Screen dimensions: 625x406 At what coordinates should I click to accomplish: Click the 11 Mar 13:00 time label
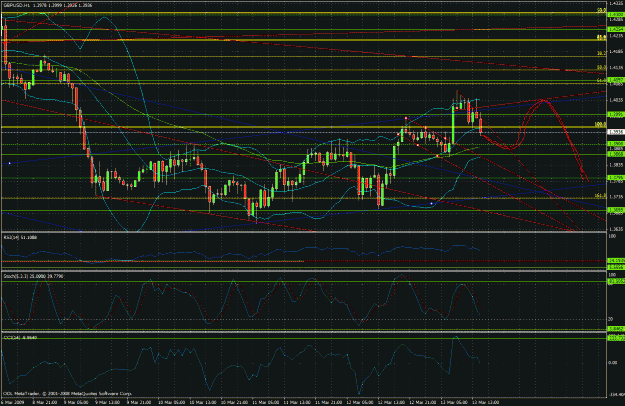pos(297,402)
